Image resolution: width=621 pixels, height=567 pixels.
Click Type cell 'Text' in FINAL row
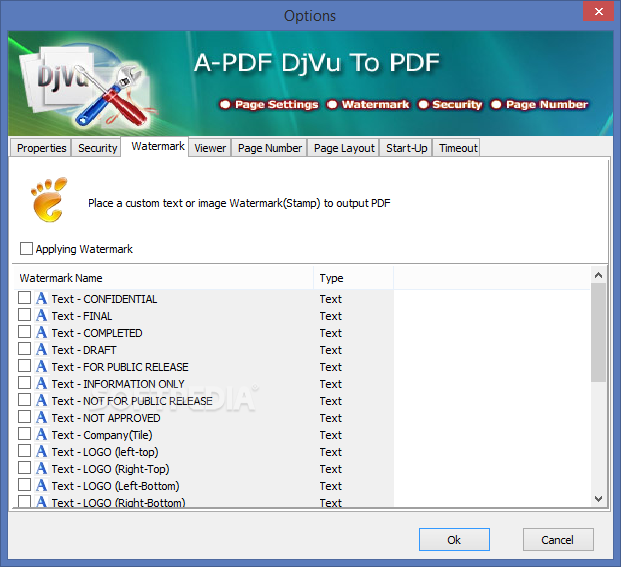(x=331, y=316)
